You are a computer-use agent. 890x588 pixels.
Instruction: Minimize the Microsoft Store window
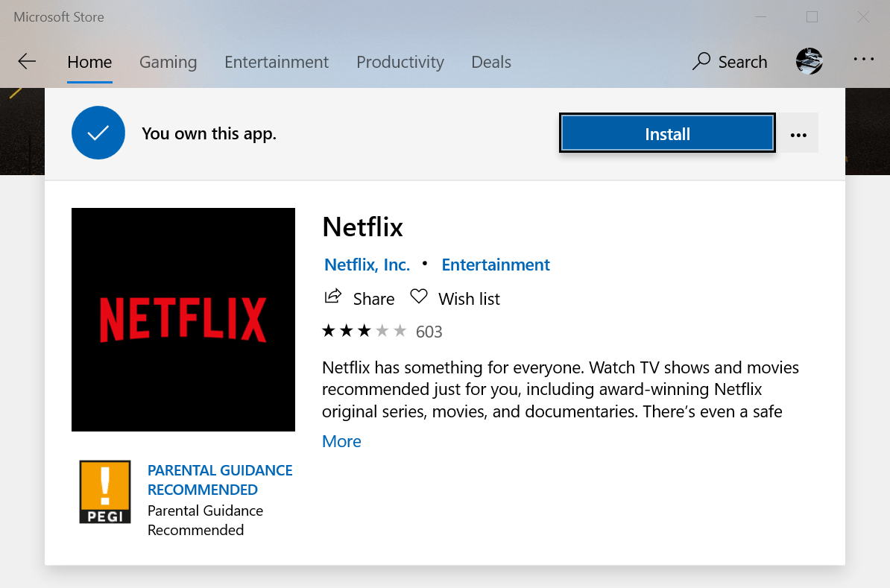760,17
